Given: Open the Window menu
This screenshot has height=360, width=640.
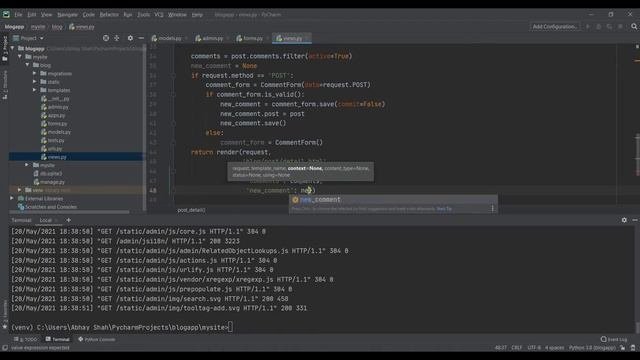Looking at the screenshot, I should (177, 15).
